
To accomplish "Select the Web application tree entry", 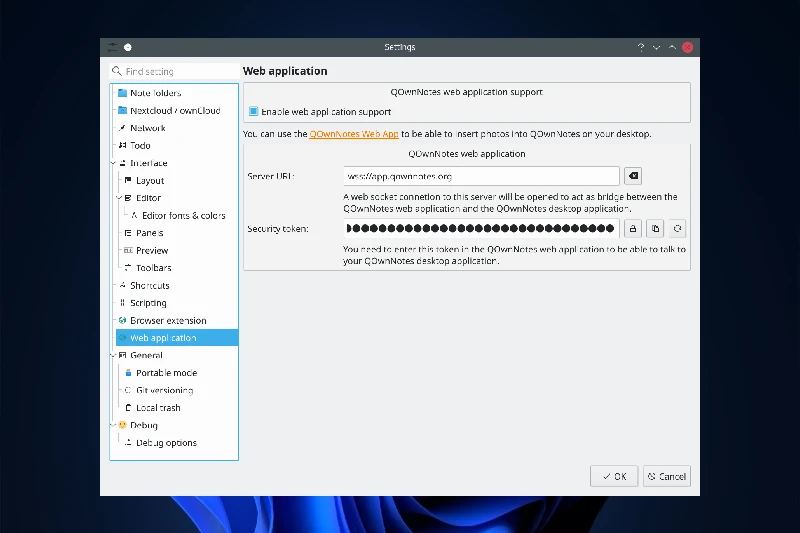I will [177, 338].
